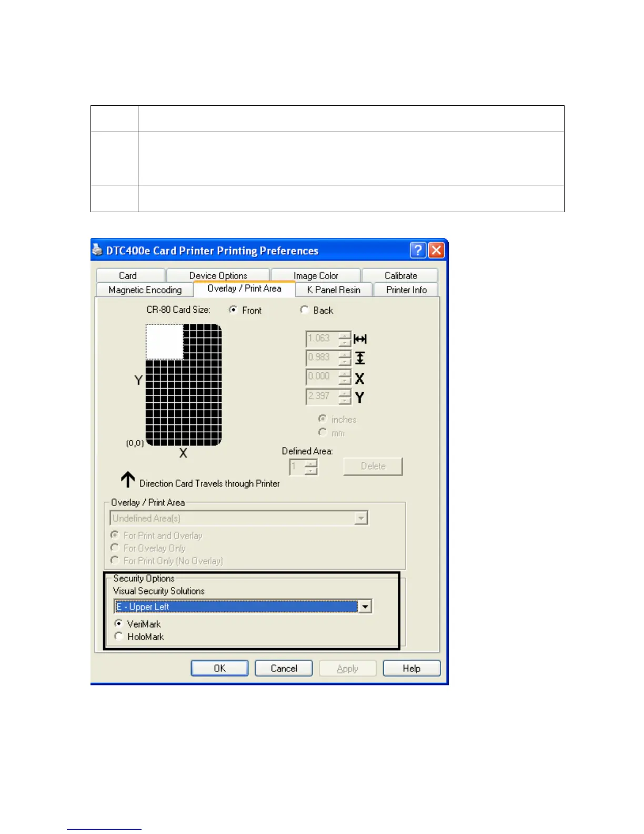This screenshot has height=834, width=644.
Task: Close the Printing Preferences dialog
Action: (x=436, y=250)
